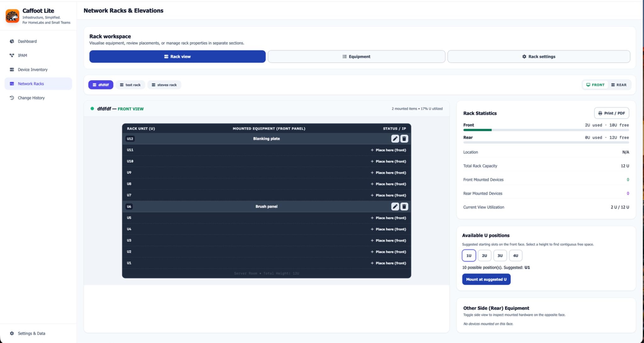
Task: Click the plus icon in row U9
Action: coord(372,173)
